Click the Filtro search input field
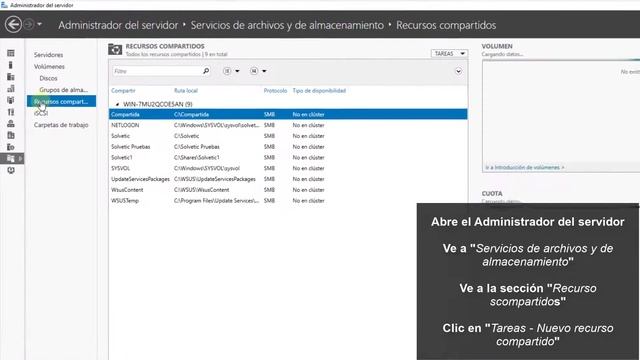 pos(157,71)
